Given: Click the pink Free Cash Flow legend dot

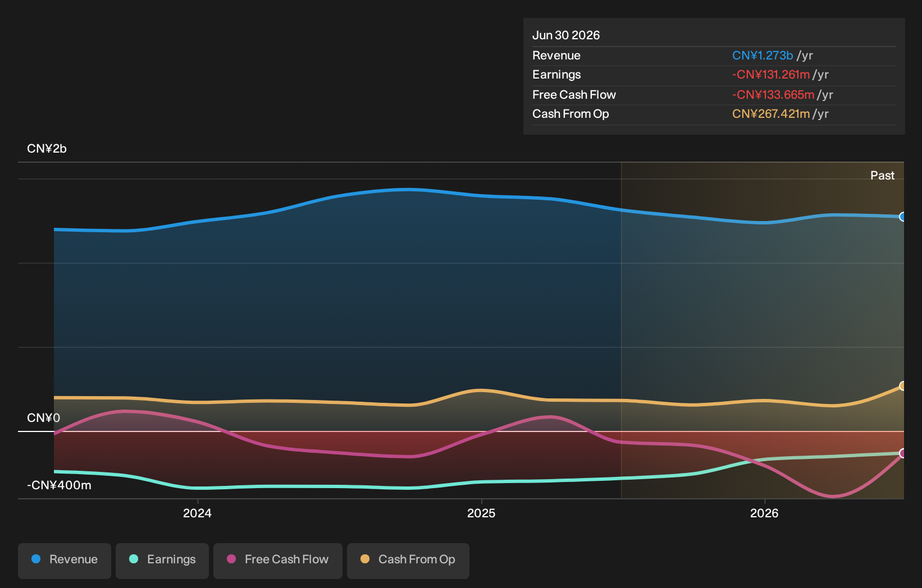Looking at the screenshot, I should (x=231, y=559).
